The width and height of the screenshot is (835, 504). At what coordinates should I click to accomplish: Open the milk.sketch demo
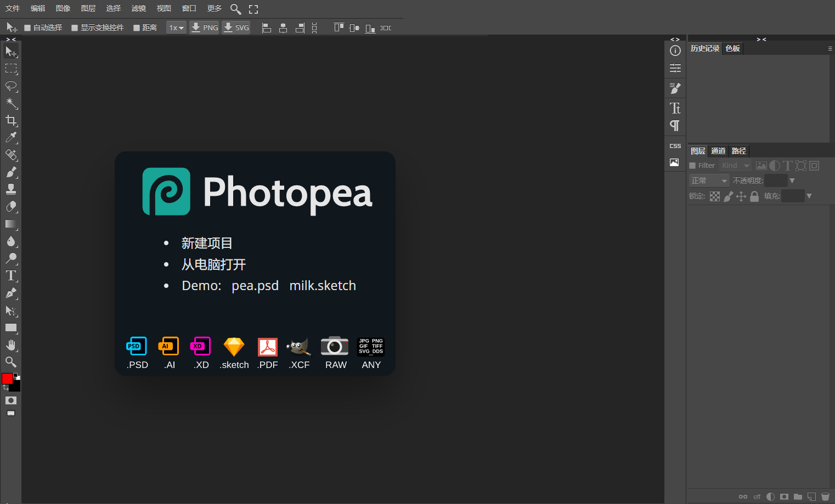click(x=323, y=286)
